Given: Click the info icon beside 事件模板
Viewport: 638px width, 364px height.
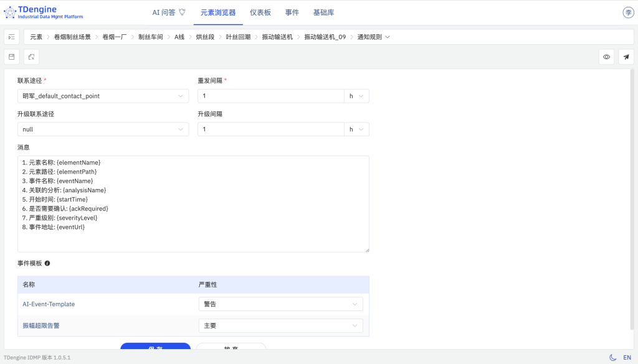Looking at the screenshot, I should tap(48, 263).
